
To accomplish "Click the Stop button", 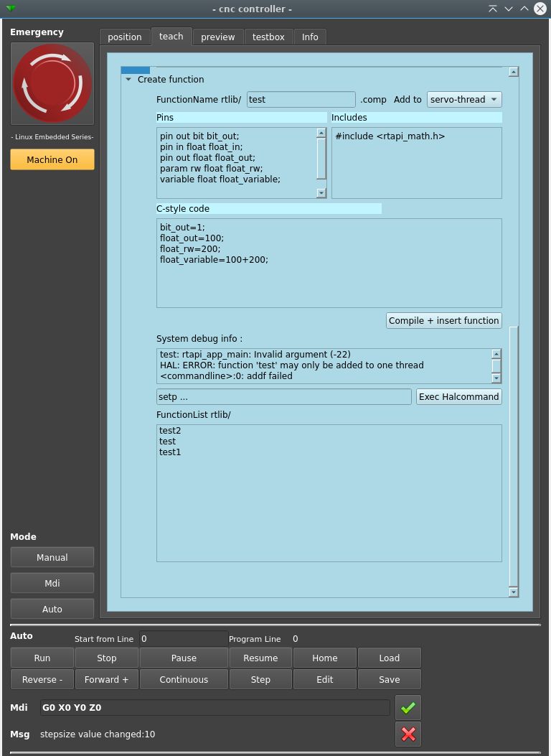I will pyautogui.click(x=106, y=658).
